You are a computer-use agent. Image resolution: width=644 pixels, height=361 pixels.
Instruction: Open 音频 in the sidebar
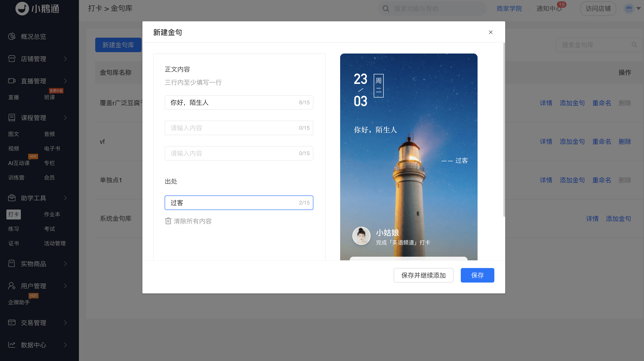[x=49, y=134]
